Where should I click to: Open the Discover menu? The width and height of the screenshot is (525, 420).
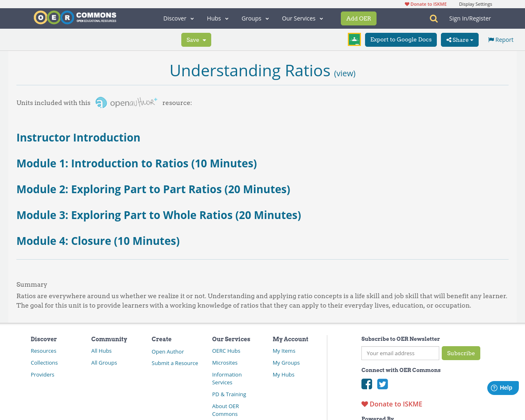point(178,18)
